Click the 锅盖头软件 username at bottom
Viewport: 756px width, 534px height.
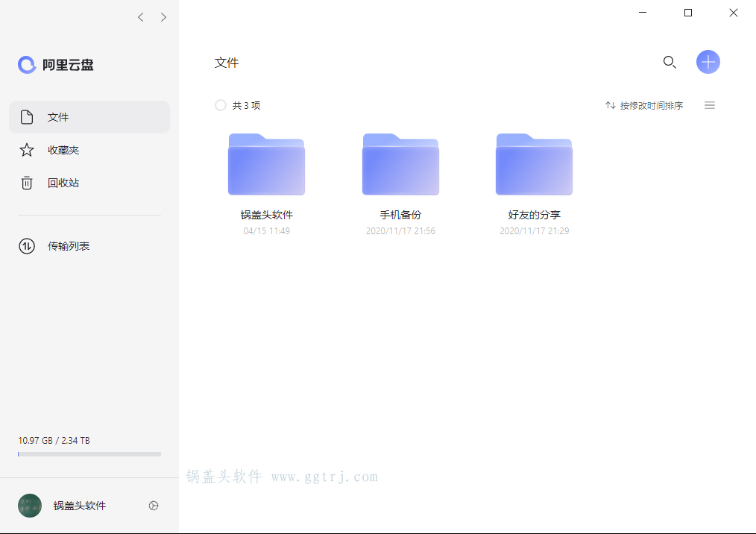coord(80,506)
